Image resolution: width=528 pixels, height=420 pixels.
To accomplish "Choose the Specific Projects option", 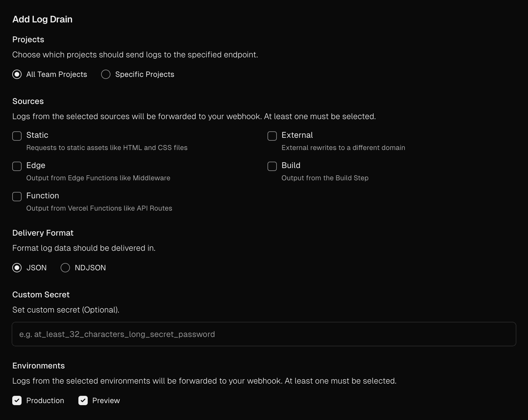I will (x=106, y=75).
